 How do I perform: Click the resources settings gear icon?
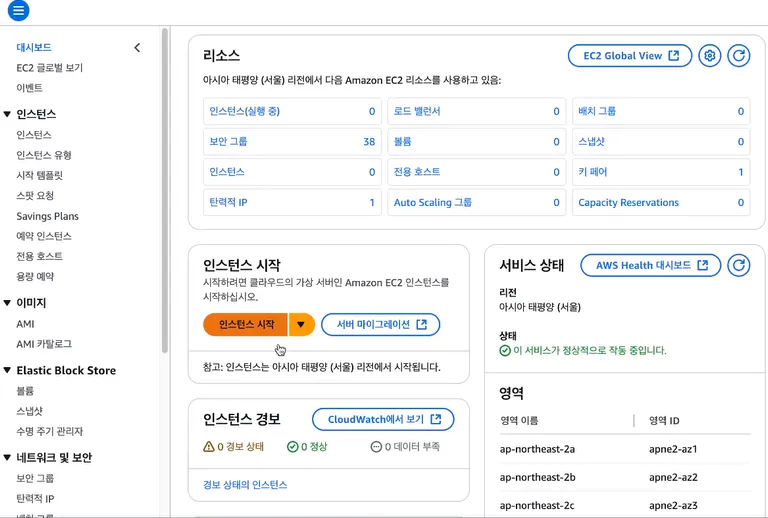pyautogui.click(x=709, y=56)
